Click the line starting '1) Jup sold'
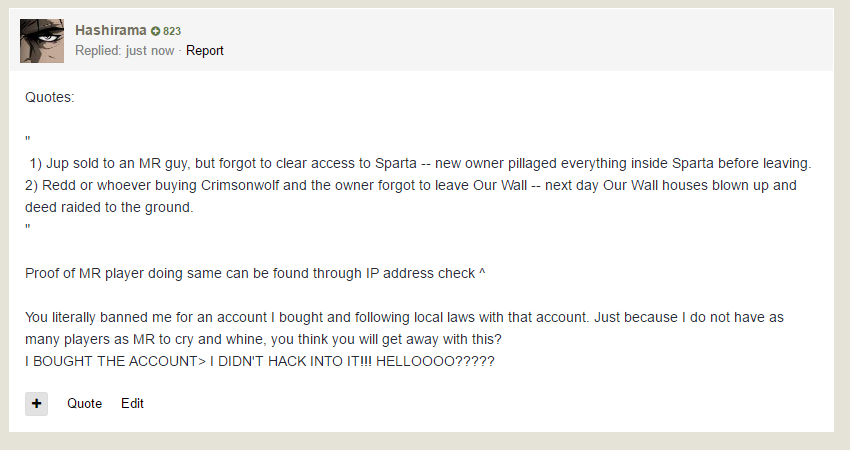Screen dimensions: 850x450 pyautogui.click(x=420, y=164)
